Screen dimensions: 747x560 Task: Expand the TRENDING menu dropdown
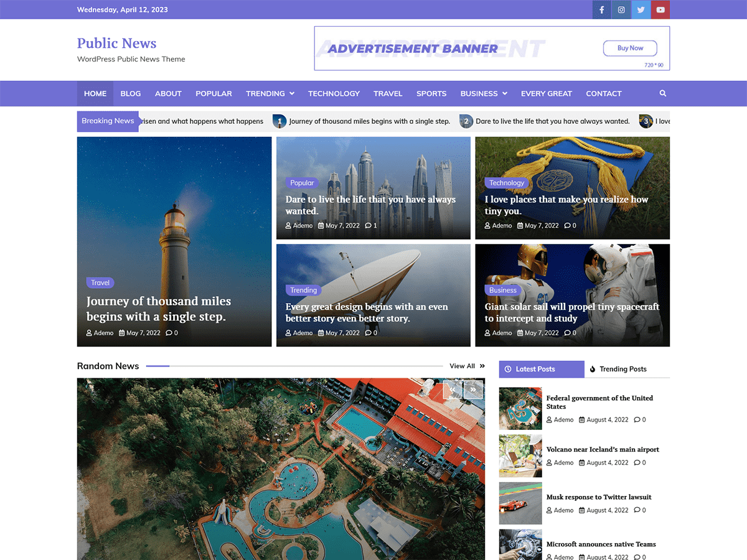tap(292, 93)
